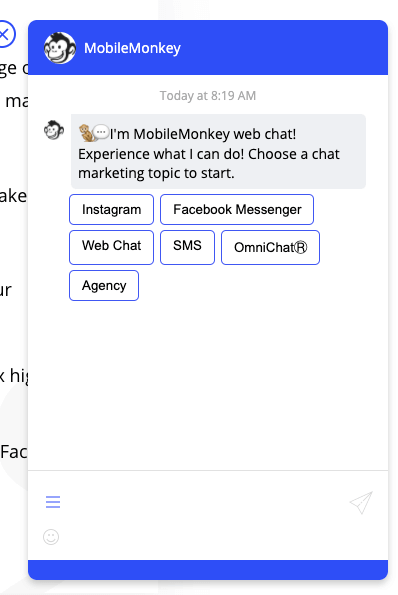Choose the Instagram quick reply
Viewport: 398px width, 595px height.
(x=111, y=209)
